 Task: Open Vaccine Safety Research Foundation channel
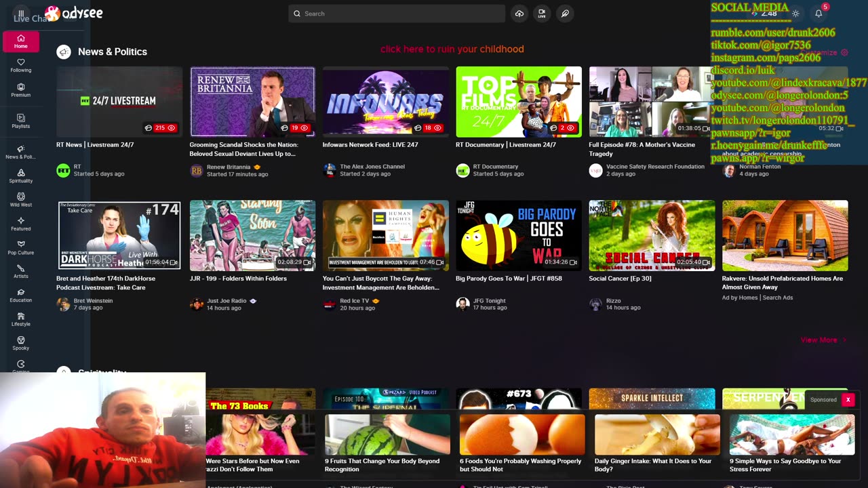pyautogui.click(x=655, y=167)
